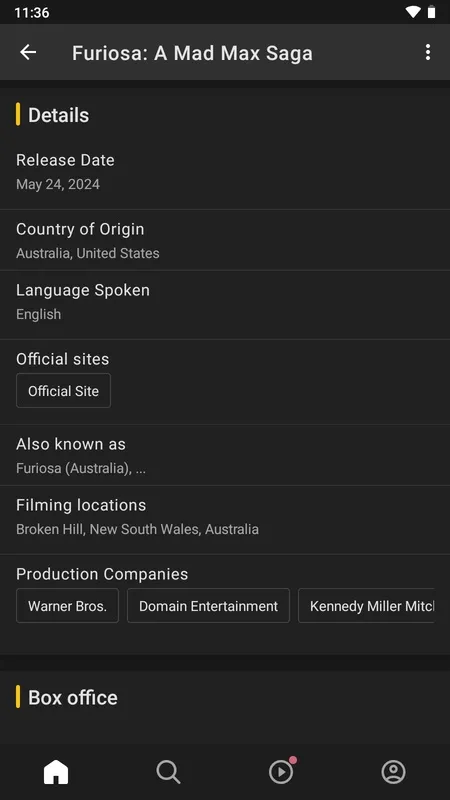This screenshot has height=800, width=450.
Task: Open the three-dot overflow menu
Action: pyautogui.click(x=428, y=52)
